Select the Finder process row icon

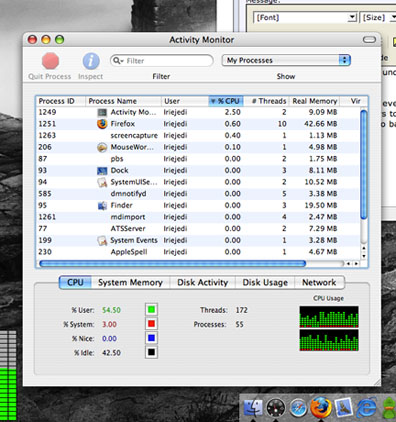102,206
